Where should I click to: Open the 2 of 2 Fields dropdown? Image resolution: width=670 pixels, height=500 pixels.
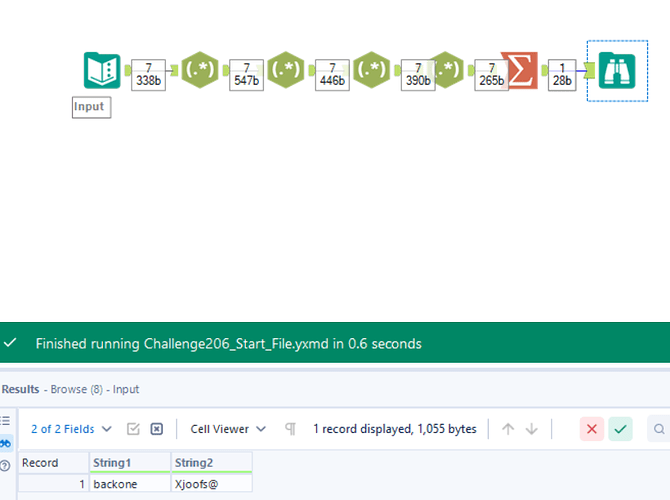71,429
